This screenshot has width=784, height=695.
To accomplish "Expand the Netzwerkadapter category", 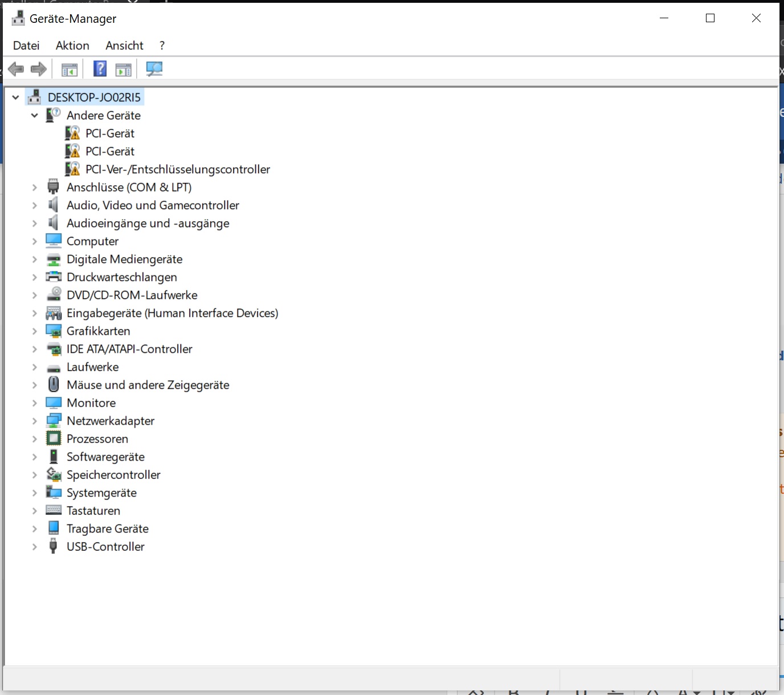I will (35, 421).
